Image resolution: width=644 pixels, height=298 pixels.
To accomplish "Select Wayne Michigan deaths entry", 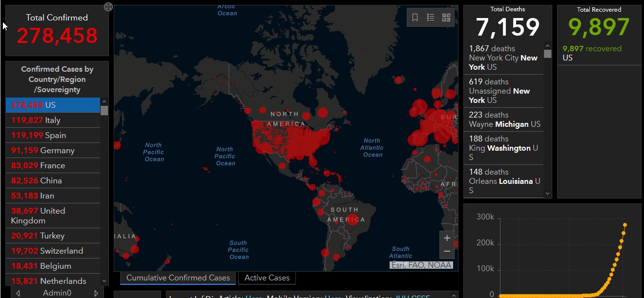I will (503, 119).
